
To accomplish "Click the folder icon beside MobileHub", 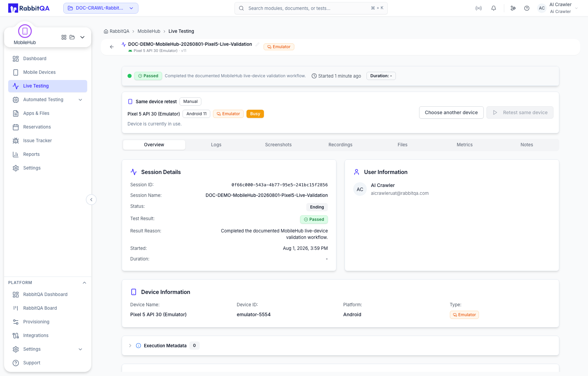I will pos(72,37).
